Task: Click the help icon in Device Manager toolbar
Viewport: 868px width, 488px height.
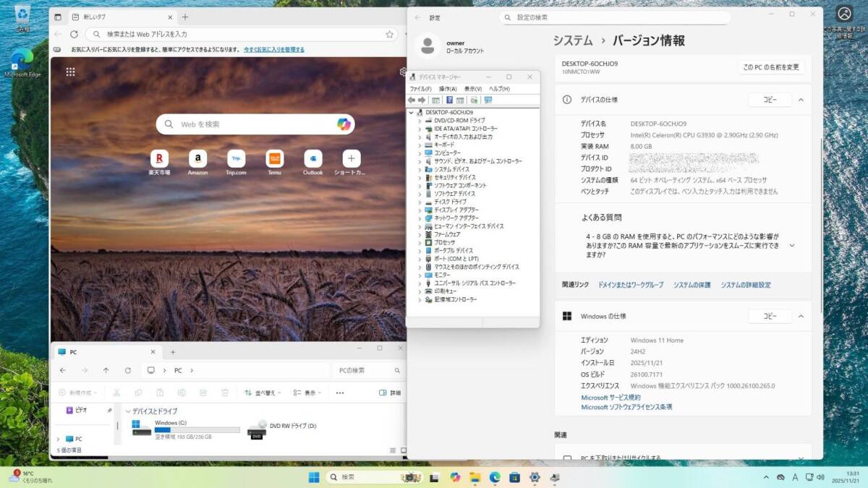Action: 449,100
